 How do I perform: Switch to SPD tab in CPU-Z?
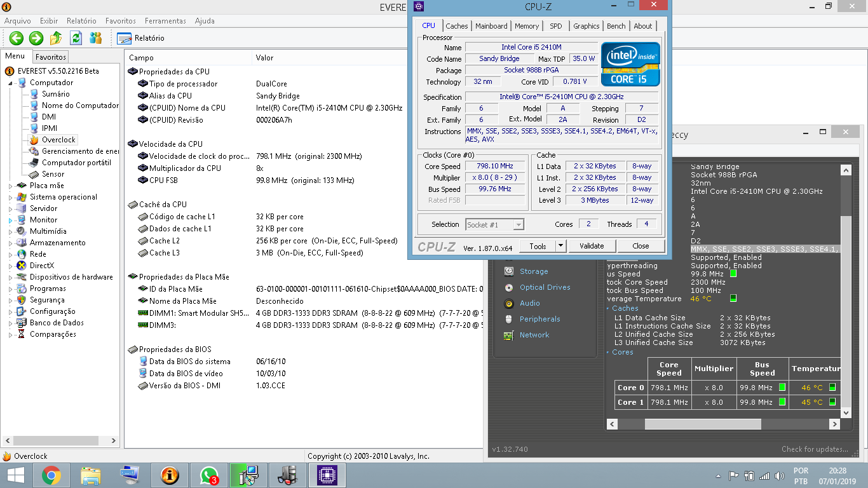click(x=556, y=26)
